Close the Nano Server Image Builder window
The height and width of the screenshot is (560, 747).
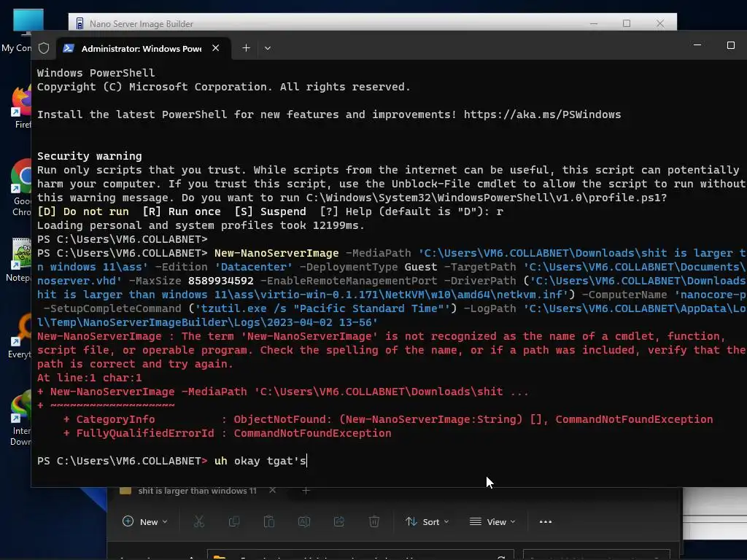click(659, 23)
